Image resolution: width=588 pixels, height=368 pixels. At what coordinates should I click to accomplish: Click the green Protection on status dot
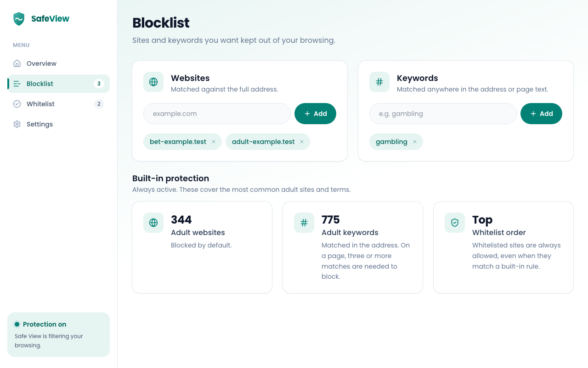tap(17, 324)
